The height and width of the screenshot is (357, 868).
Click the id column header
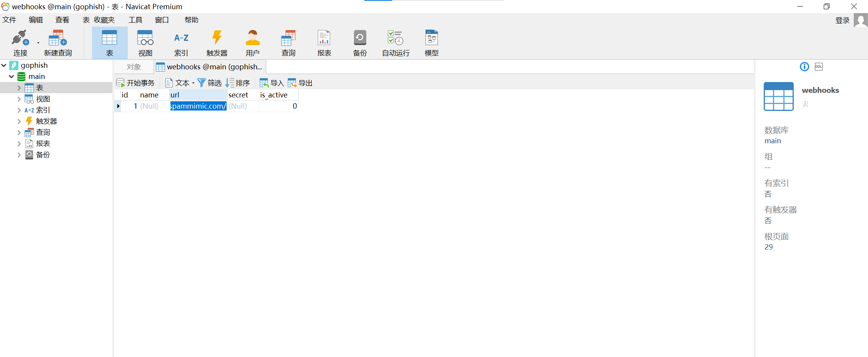(130, 95)
